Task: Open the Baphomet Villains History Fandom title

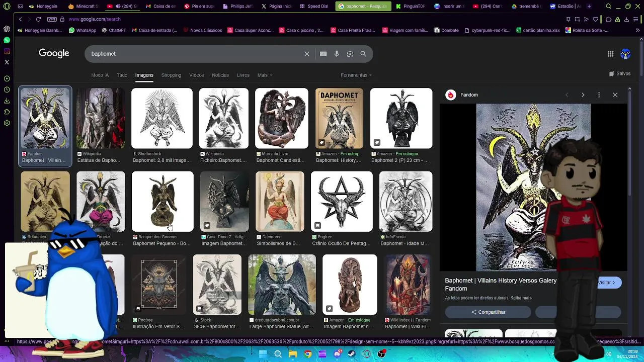Action: [501, 285]
